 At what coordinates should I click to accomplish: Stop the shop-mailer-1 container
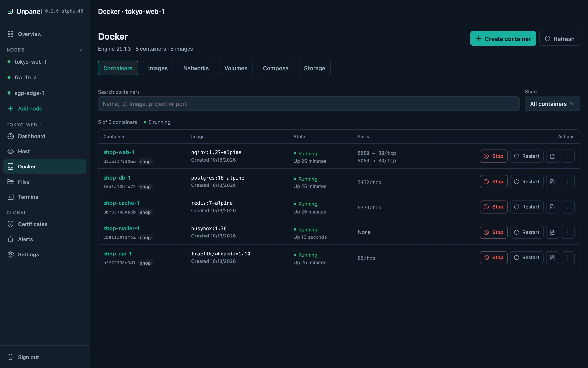[494, 232]
